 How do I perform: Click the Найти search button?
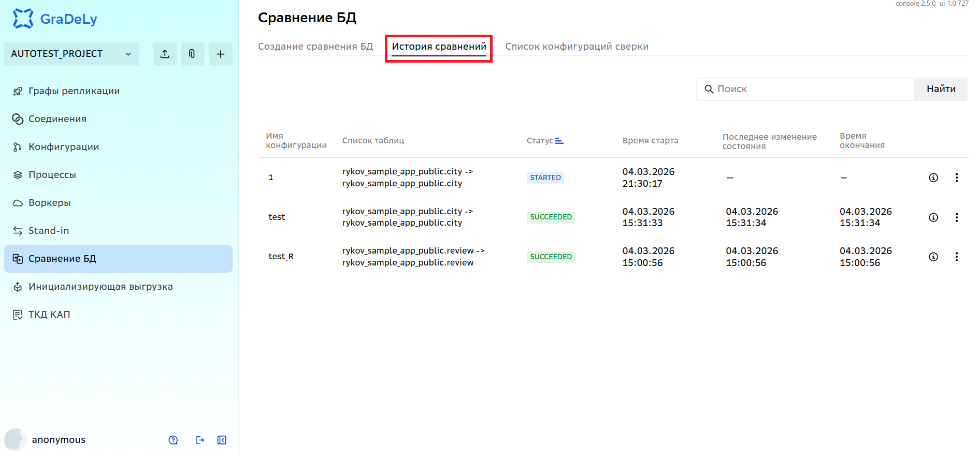click(941, 89)
